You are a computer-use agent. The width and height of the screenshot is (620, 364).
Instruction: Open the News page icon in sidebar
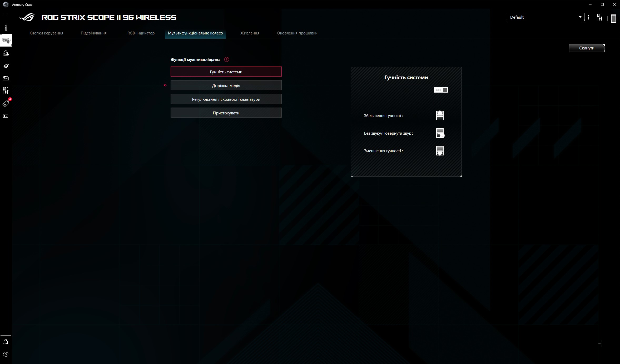click(6, 116)
